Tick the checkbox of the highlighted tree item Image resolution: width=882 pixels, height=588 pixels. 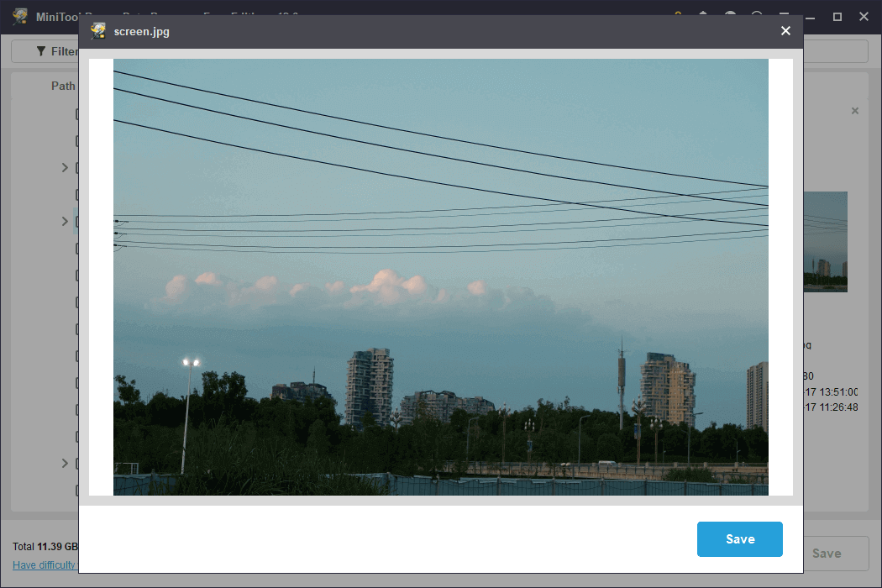77,221
